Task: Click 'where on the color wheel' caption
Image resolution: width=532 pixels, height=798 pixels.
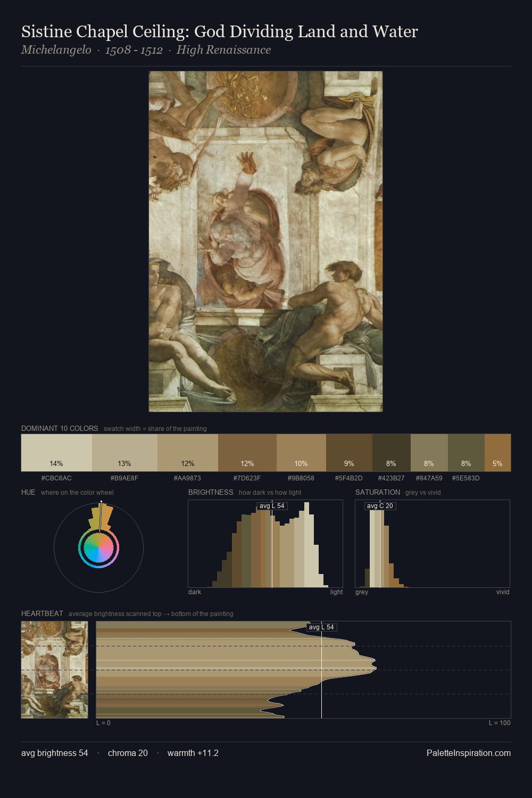Action: [77, 493]
